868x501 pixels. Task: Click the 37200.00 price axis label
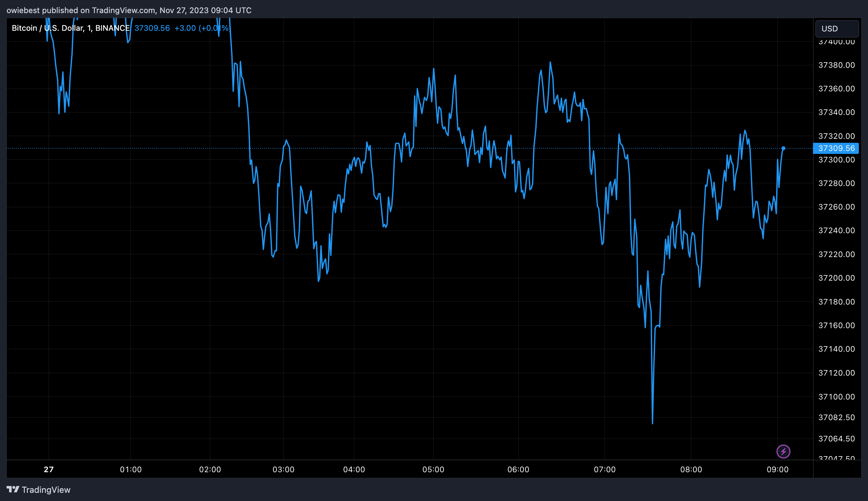point(837,278)
